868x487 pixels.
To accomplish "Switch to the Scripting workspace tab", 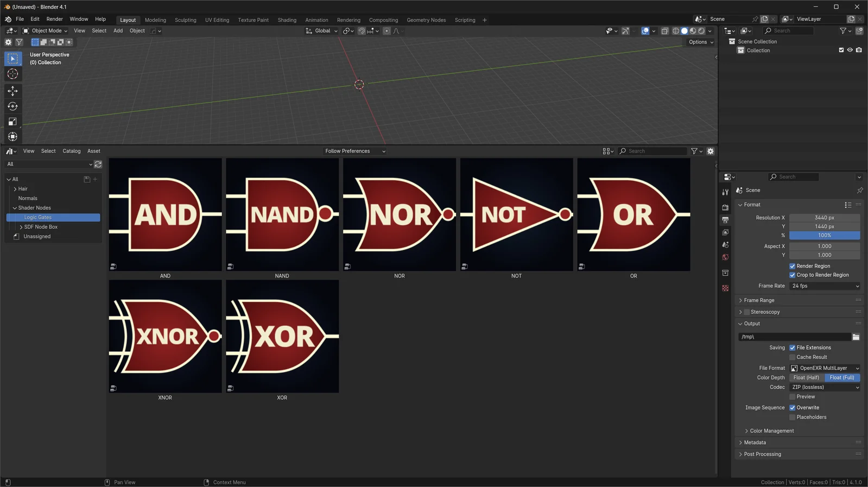I will point(465,20).
